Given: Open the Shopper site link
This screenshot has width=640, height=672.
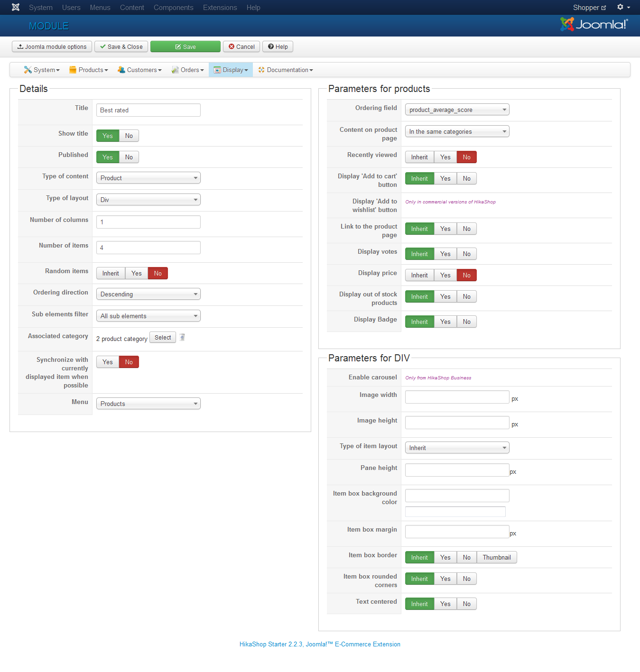Looking at the screenshot, I should 589,8.
